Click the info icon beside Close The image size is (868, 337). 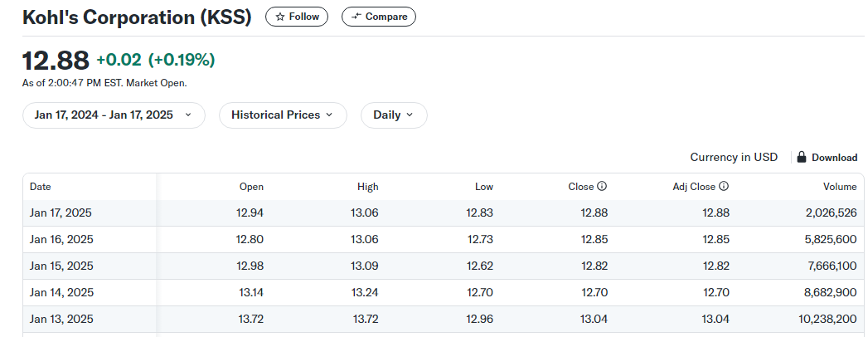(602, 187)
